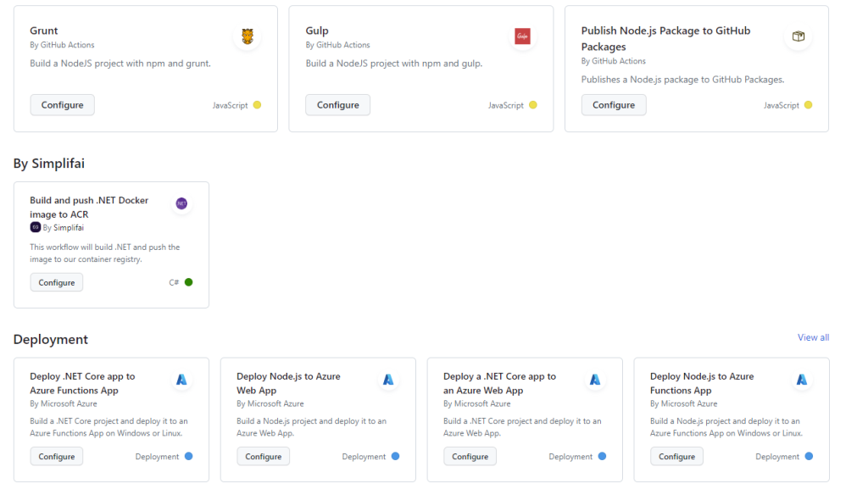The image size is (868, 489).
Task: Click the Simplifai avatar beside 'By Simplifai'
Action: point(35,227)
